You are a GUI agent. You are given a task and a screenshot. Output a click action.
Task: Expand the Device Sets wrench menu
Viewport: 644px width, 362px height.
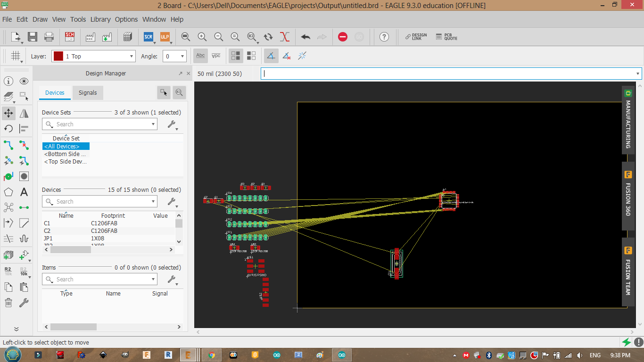[x=173, y=124]
